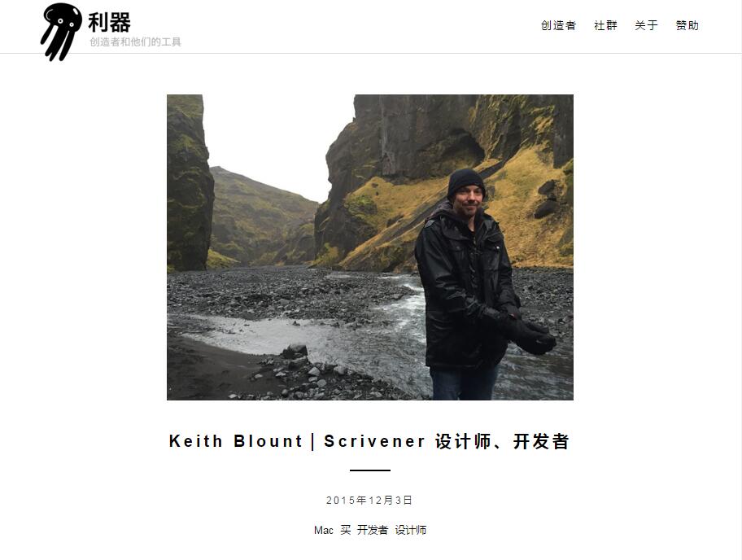This screenshot has width=742, height=560.
Task: Click the date 2015年12月3日
Action: 369,501
